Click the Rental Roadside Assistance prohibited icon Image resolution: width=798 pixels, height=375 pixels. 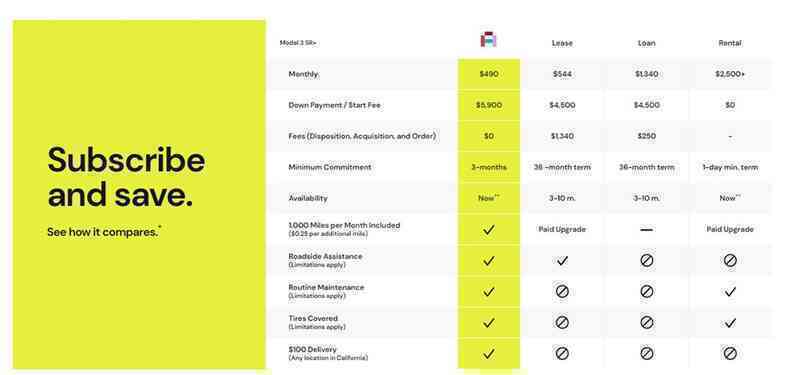click(730, 261)
